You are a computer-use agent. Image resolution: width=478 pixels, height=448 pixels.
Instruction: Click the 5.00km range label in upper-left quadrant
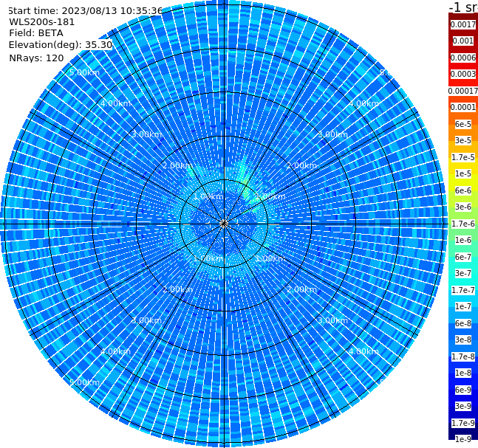click(x=84, y=72)
